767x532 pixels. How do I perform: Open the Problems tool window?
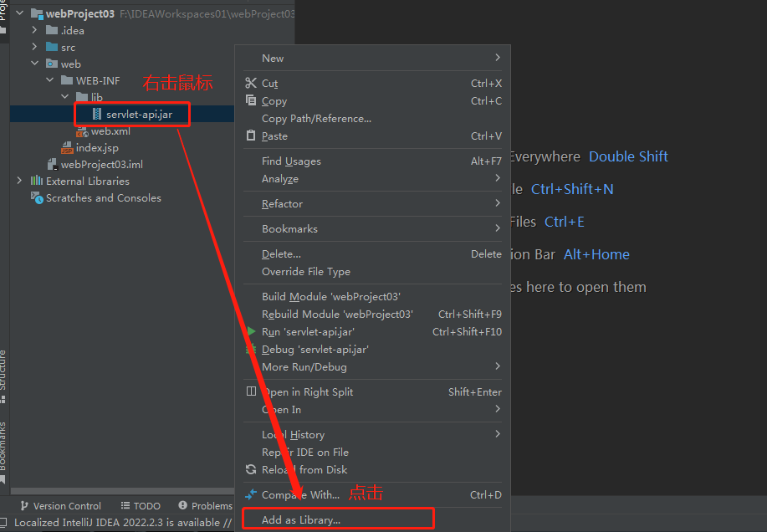click(206, 505)
